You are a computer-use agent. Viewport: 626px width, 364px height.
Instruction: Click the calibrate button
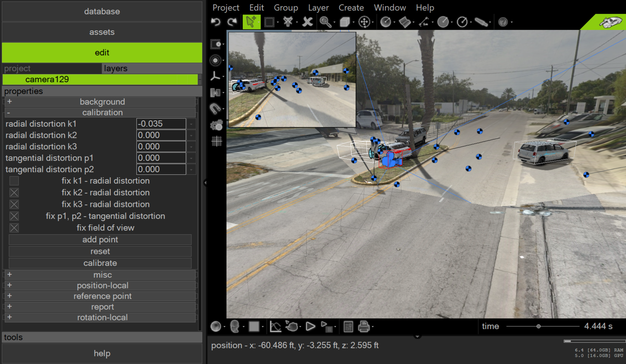point(100,263)
